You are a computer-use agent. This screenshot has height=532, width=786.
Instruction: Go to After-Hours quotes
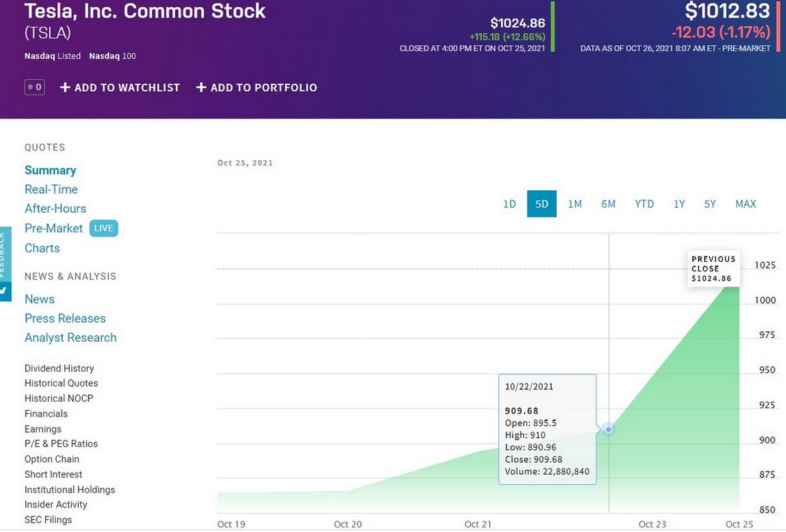[x=55, y=209]
